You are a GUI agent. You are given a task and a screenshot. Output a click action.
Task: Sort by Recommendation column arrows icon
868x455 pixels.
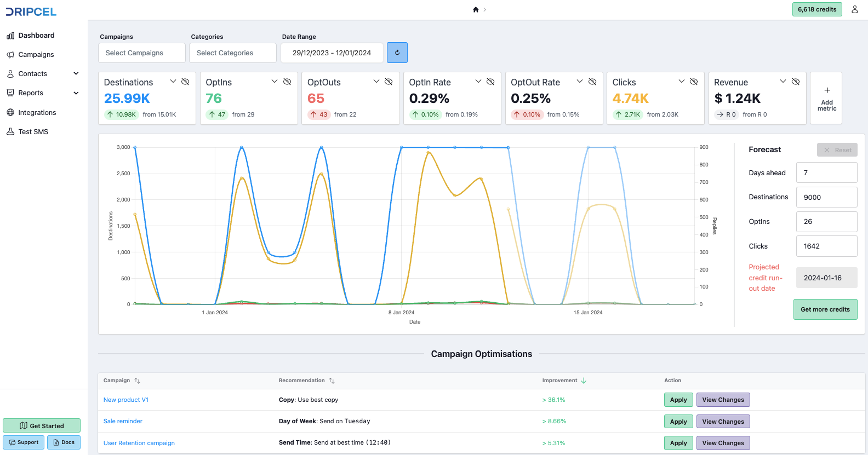tap(332, 381)
